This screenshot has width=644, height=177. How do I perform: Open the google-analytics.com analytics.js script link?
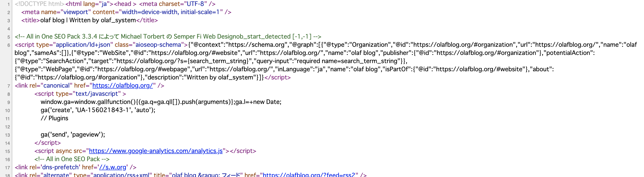click(156, 151)
